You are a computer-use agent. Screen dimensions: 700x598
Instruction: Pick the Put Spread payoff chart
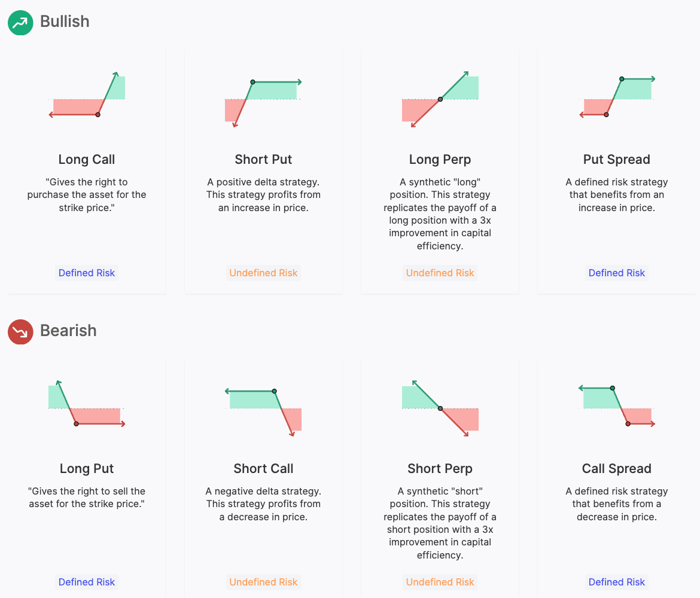point(617,96)
